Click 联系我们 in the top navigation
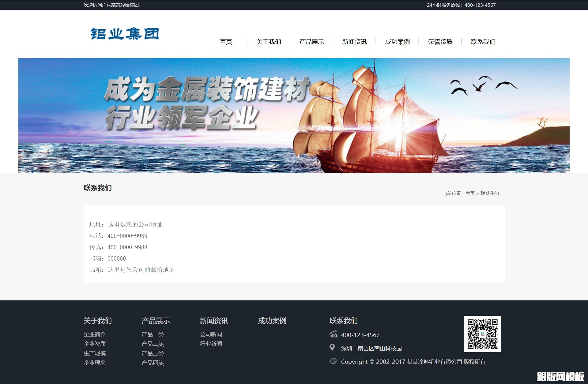The image size is (588, 384). (x=483, y=42)
